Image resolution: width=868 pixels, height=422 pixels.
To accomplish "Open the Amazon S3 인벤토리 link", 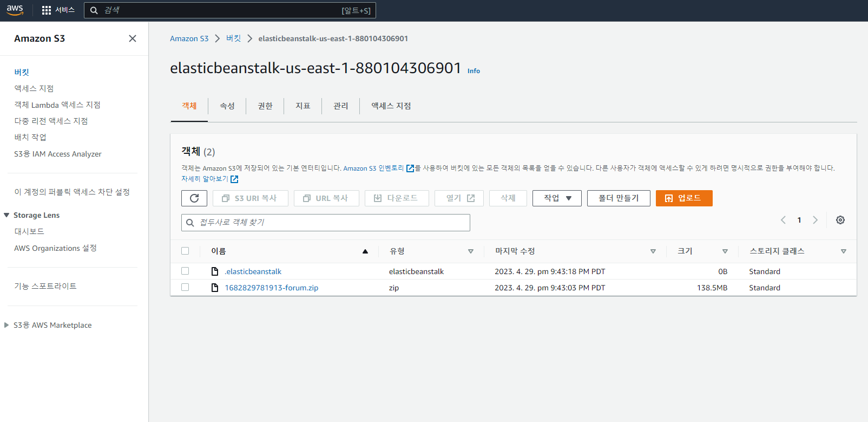I will 373,168.
